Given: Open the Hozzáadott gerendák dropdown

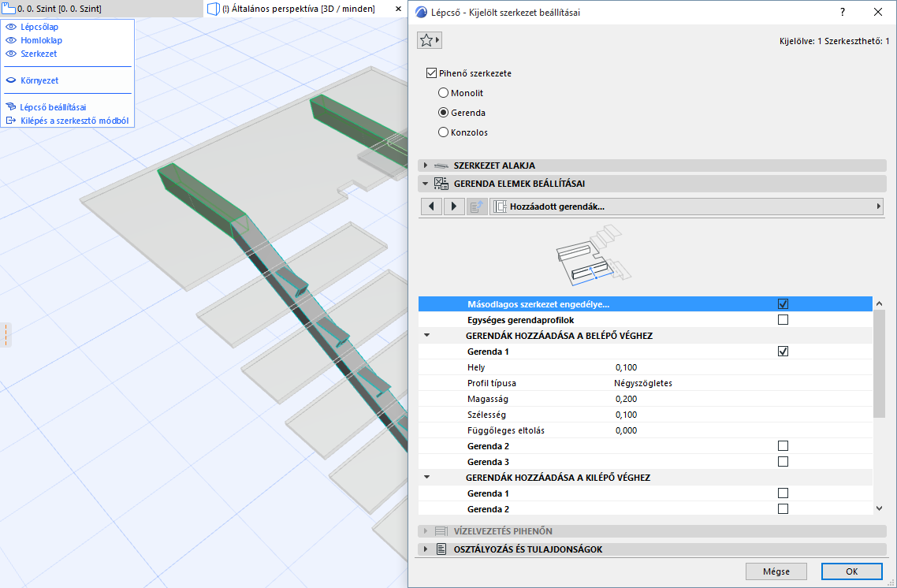Looking at the screenshot, I should tap(686, 207).
